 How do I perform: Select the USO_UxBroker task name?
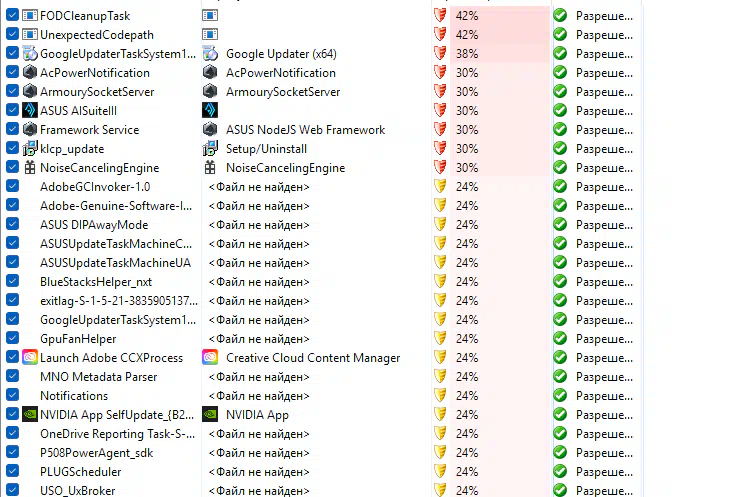(77, 491)
